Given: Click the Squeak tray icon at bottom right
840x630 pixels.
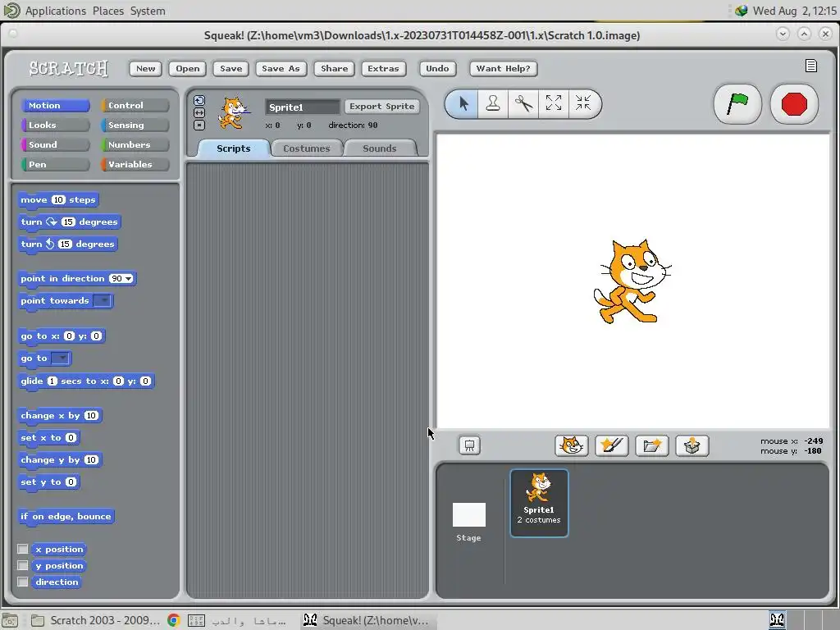Looking at the screenshot, I should 778,620.
